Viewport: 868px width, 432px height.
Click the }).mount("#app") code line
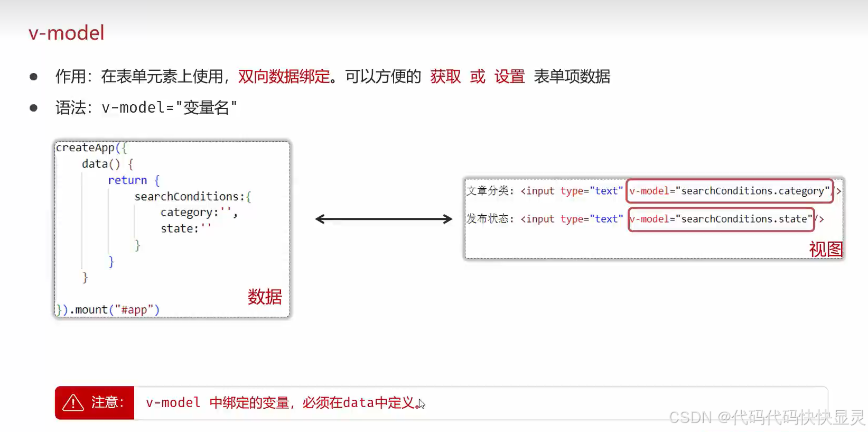pyautogui.click(x=108, y=309)
